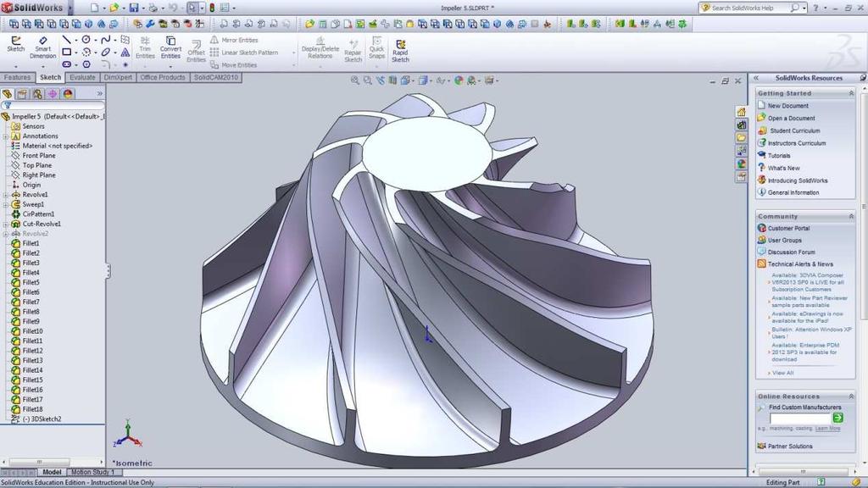This screenshot has height=488, width=868.
Task: Open the File Explorer task pane tab
Action: click(741, 138)
